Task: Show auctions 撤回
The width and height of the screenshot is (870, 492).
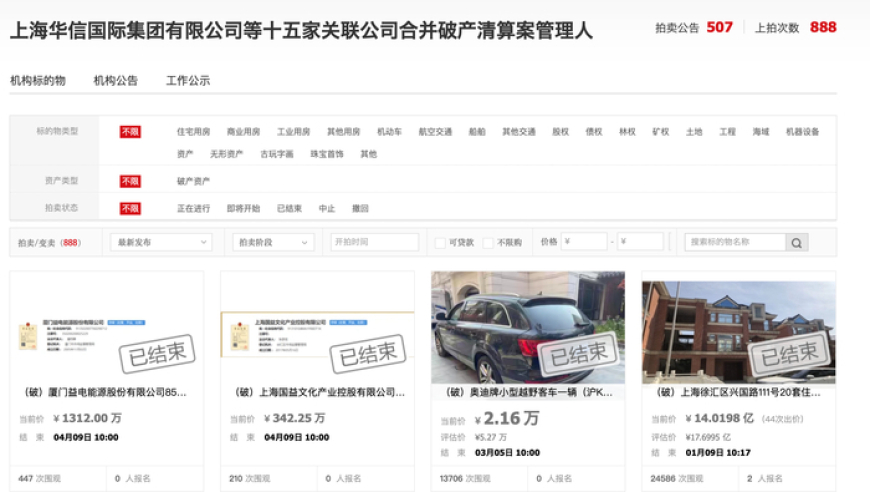Action: click(x=360, y=209)
